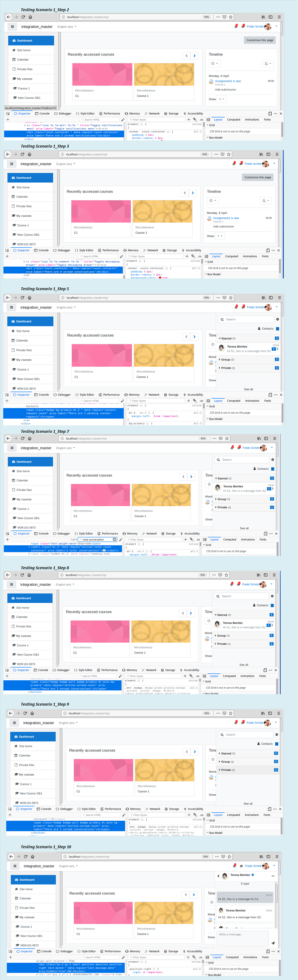
Task: Clear the 'total conversation' search in Step 7 DevTools
Action: click(x=114, y=539)
